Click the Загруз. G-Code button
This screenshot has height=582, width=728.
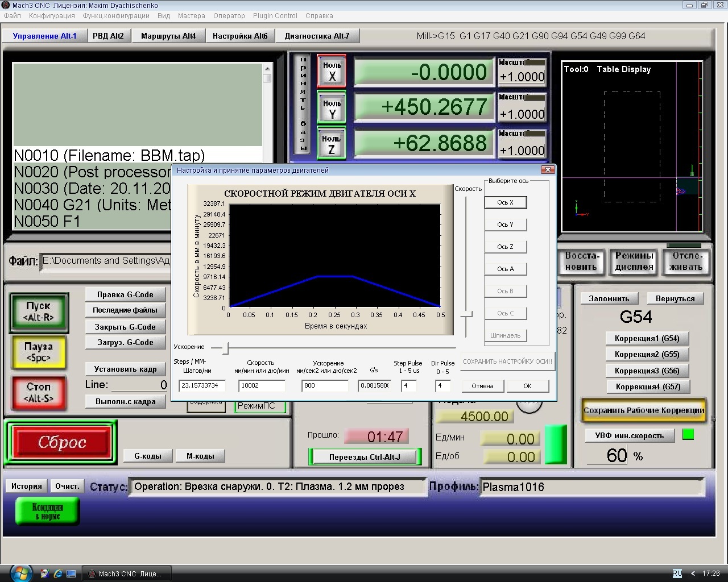coord(125,342)
